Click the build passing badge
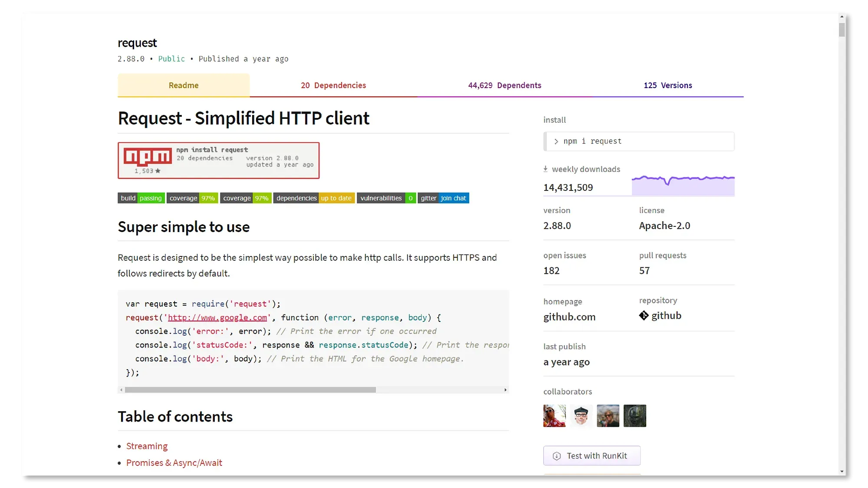 141,198
